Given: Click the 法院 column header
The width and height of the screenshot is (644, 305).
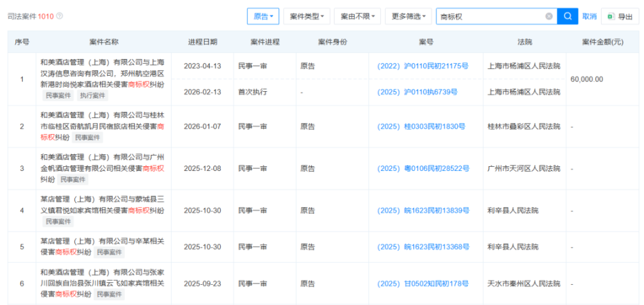Looking at the screenshot, I should pyautogui.click(x=525, y=42).
